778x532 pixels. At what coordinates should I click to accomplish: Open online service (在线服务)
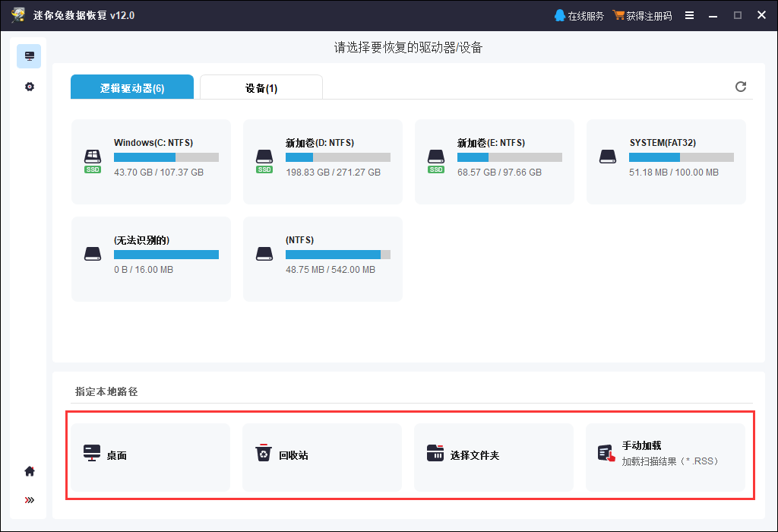(579, 16)
